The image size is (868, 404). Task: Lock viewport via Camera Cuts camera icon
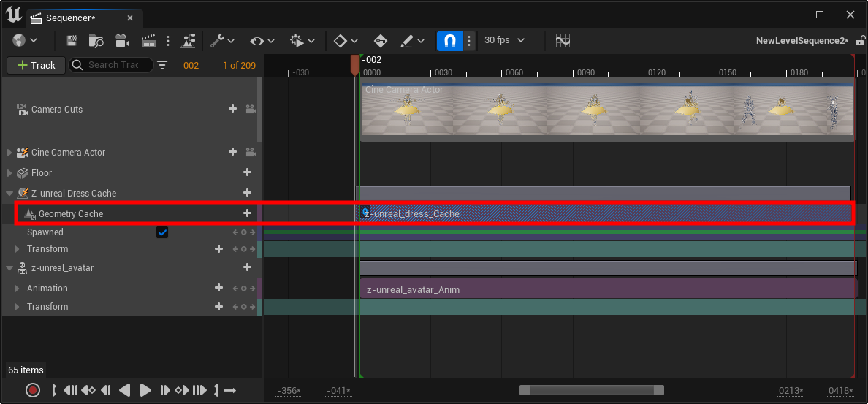coord(251,109)
